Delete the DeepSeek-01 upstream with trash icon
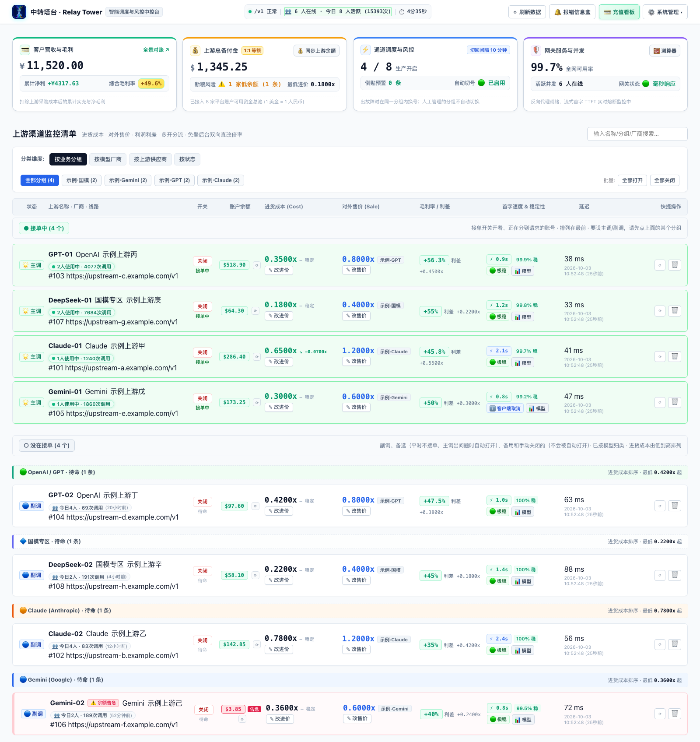 click(675, 311)
